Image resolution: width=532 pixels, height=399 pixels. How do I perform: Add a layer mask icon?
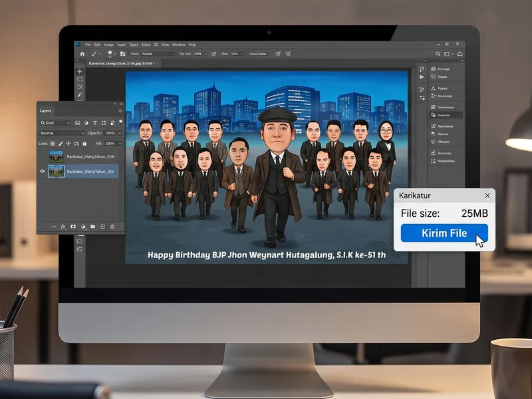[x=73, y=227]
